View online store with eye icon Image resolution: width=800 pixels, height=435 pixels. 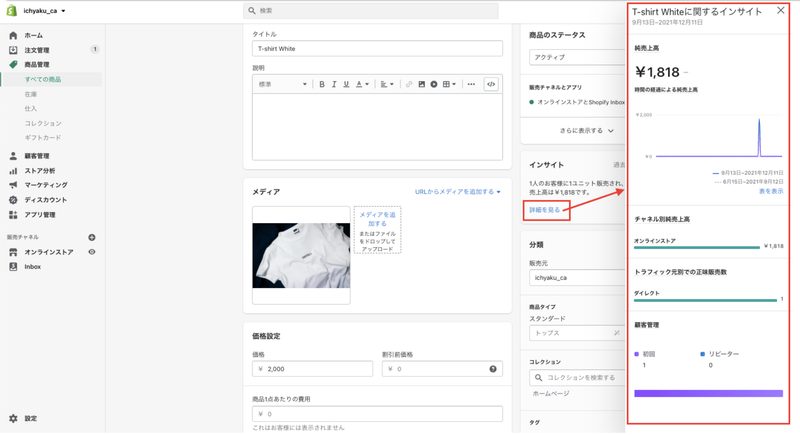[92, 252]
